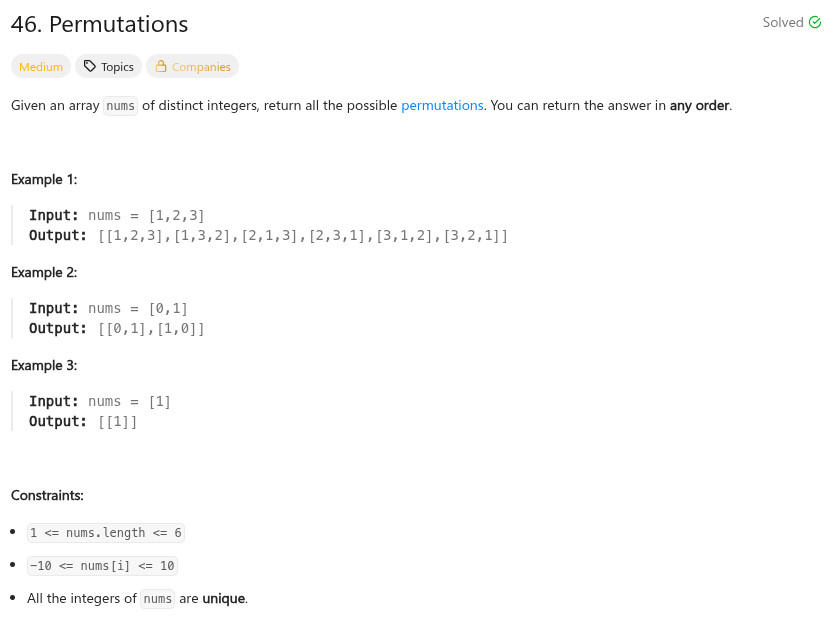This screenshot has width=834, height=635.
Task: Click the Constraints heading
Action: click(x=47, y=495)
